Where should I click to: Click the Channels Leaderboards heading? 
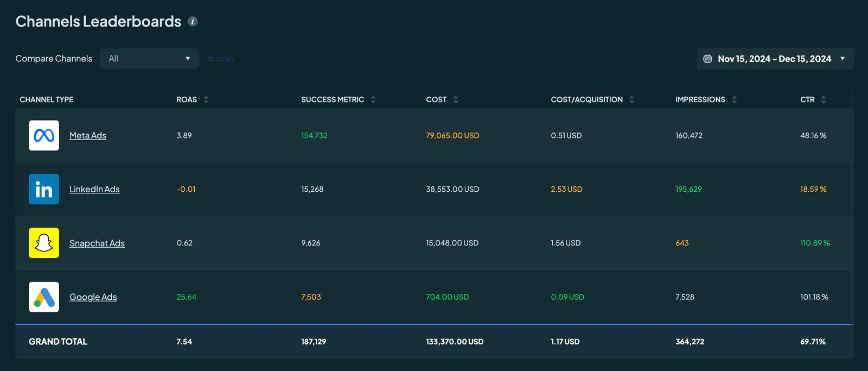pos(98,21)
